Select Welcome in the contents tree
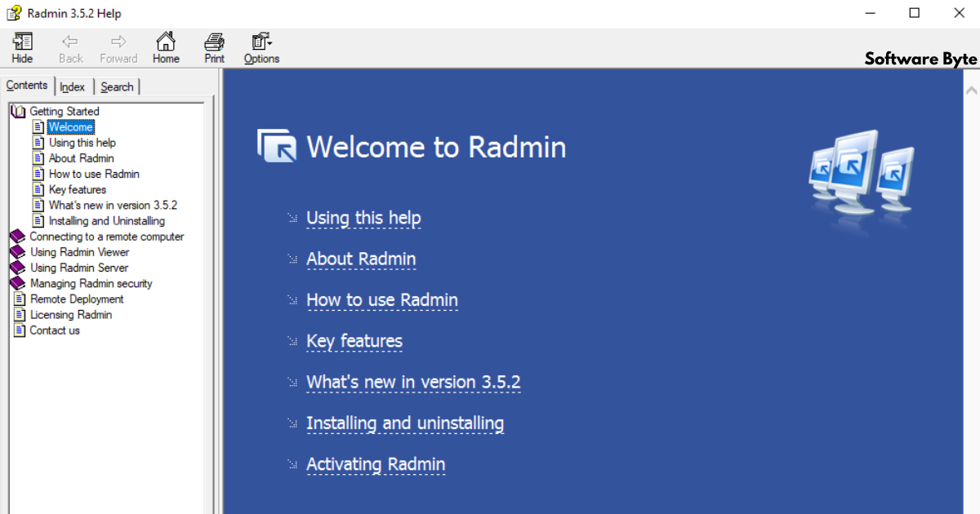This screenshot has width=980, height=514. (70, 126)
